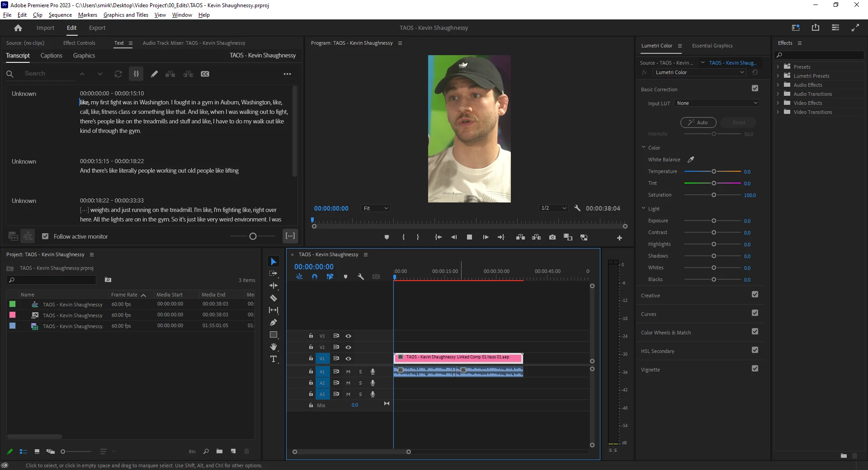Open the Markers menu

[88, 15]
